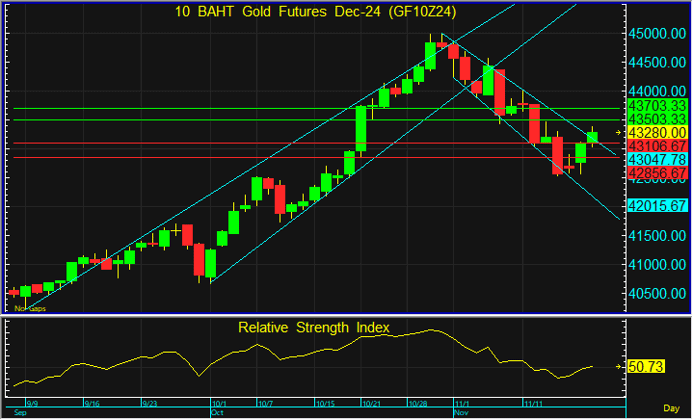Click the yellow arrow beside 43280.00 price
The height and width of the screenshot is (420, 693).
pyautogui.click(x=618, y=132)
